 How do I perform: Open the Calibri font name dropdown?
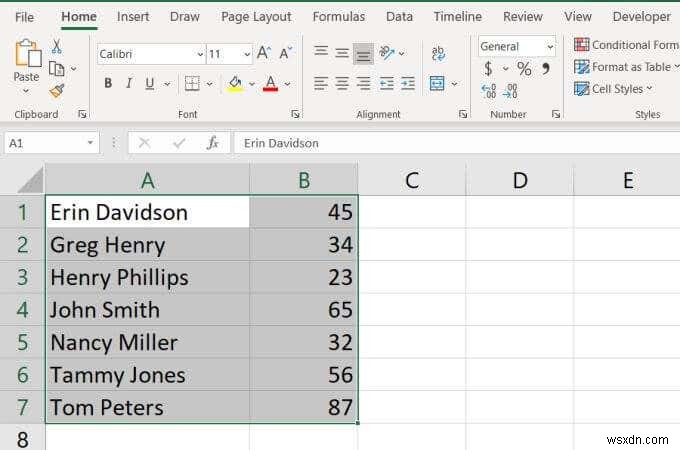coord(200,54)
